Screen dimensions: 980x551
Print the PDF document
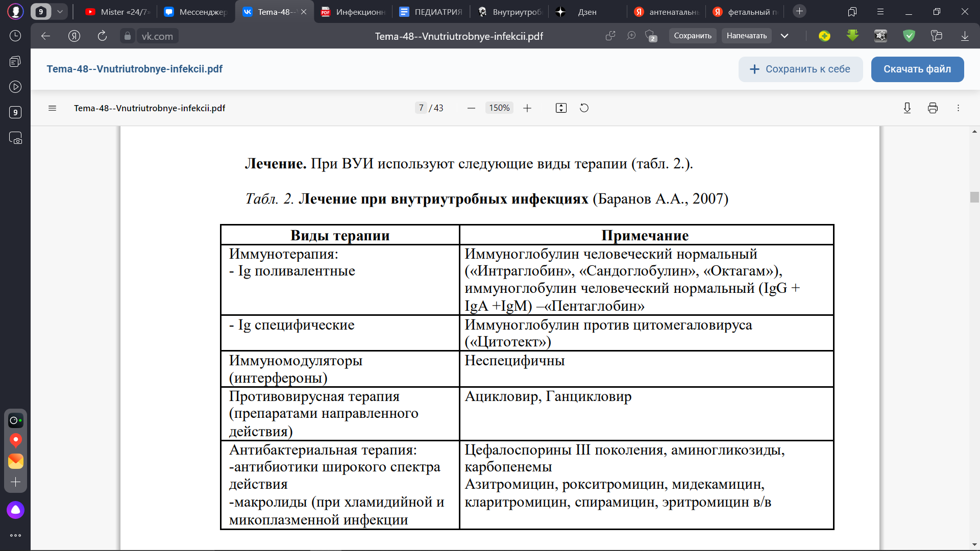point(933,108)
